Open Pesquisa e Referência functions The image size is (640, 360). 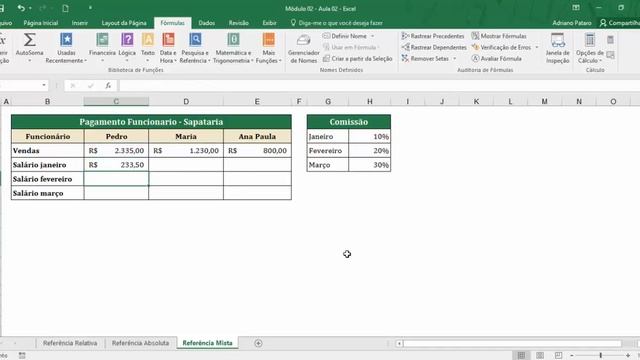[195, 48]
